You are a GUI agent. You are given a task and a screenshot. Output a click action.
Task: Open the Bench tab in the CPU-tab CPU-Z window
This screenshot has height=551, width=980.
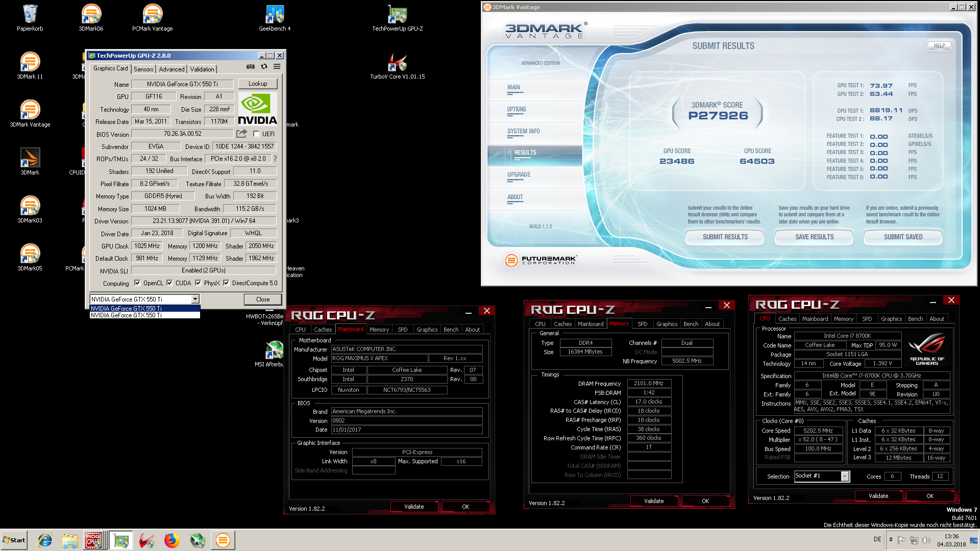(915, 319)
